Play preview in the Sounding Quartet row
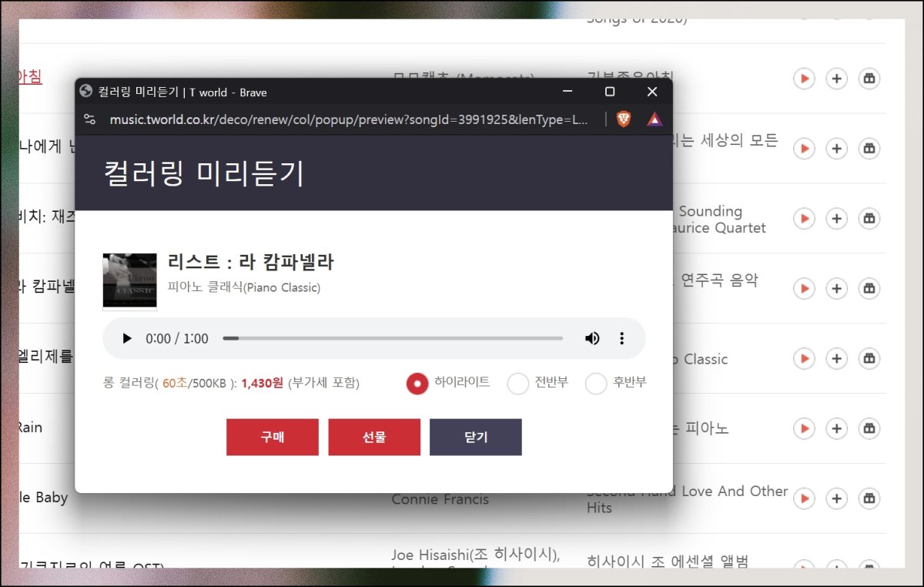The image size is (924, 587). tap(804, 219)
